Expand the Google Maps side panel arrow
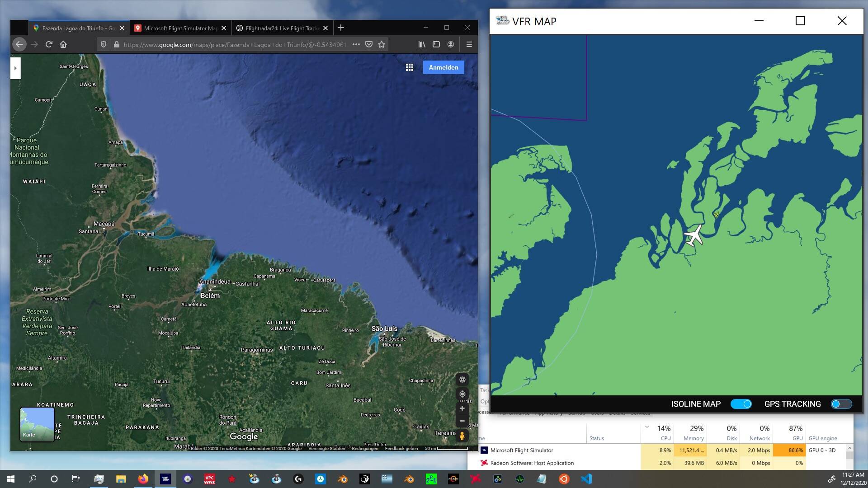The width and height of the screenshot is (868, 488). pyautogui.click(x=15, y=68)
